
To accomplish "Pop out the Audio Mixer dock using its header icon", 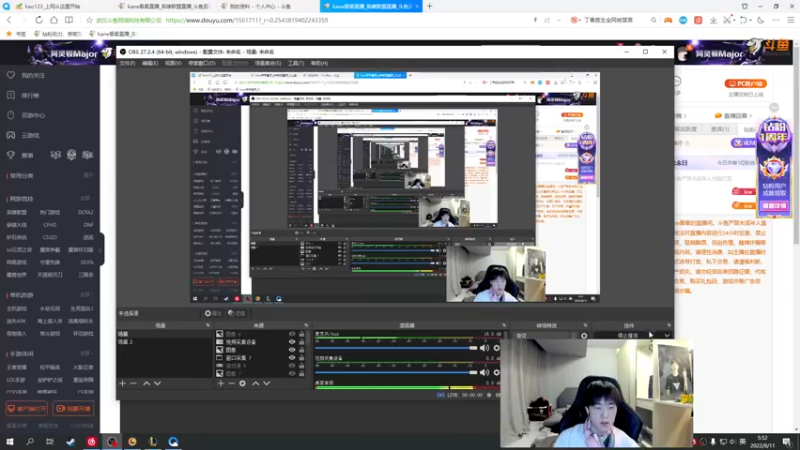I will (504, 326).
